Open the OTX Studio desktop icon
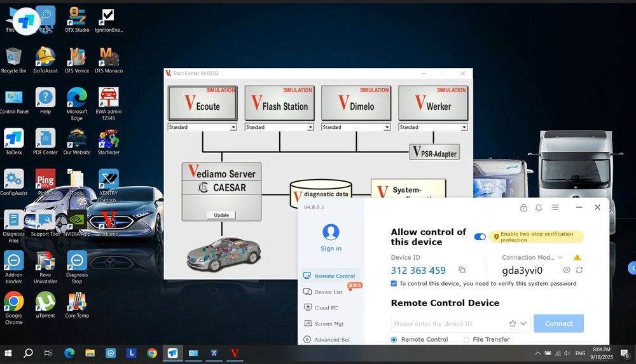 point(77,20)
